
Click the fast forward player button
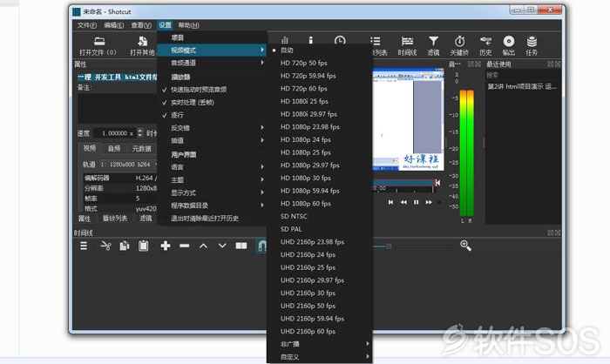point(429,202)
